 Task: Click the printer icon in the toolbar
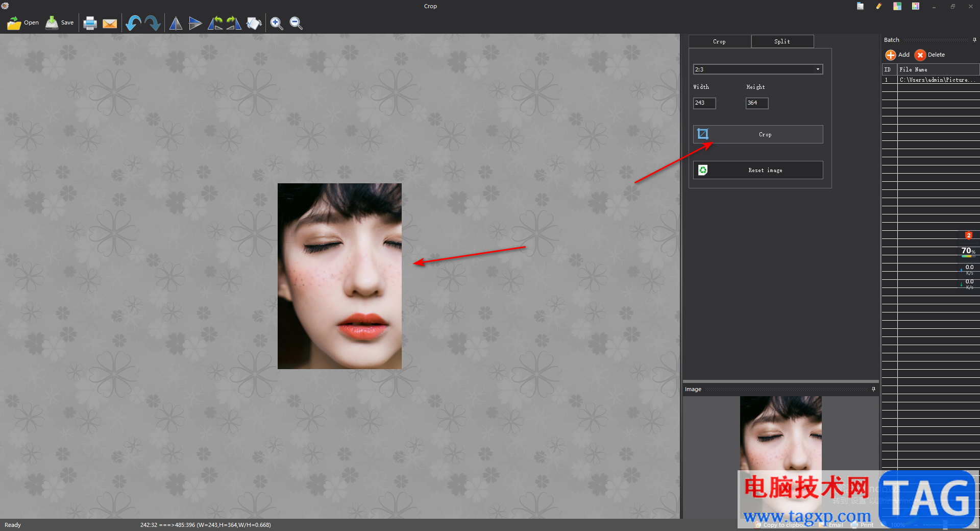coord(90,23)
